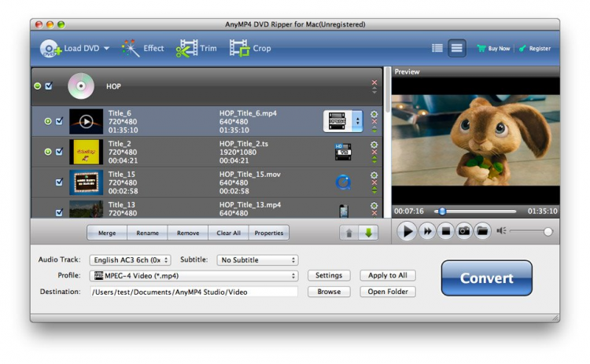590x364 pixels.
Task: Click the settings gear for Title_2
Action: pyautogui.click(x=374, y=145)
